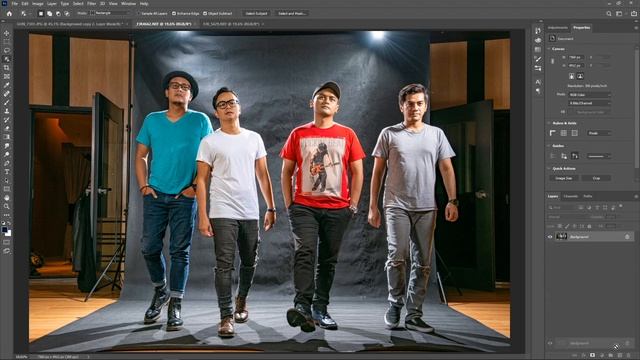
Task: Select the Spot Healing Brush tool
Action: click(x=7, y=93)
